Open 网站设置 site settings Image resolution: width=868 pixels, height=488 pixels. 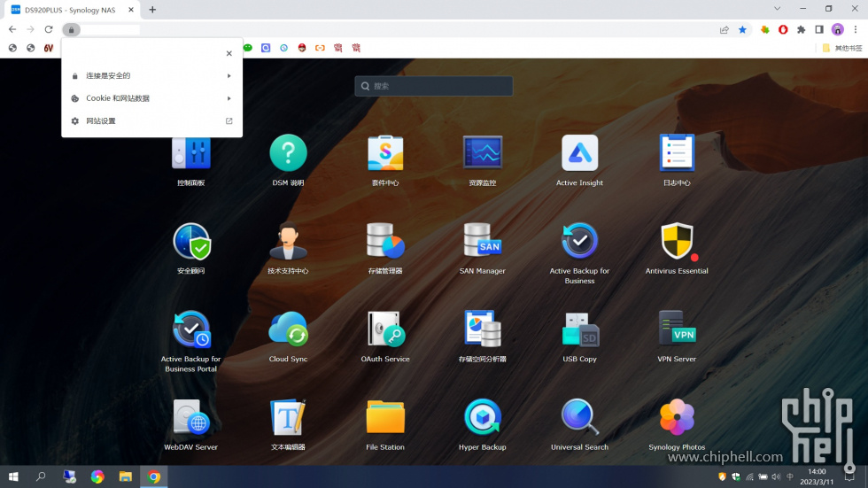[x=151, y=121]
